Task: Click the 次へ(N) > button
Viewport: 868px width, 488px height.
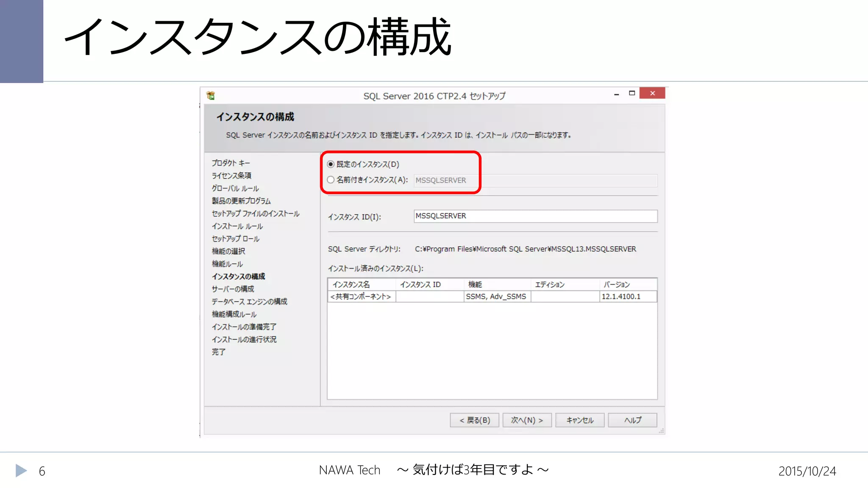Action: point(527,420)
